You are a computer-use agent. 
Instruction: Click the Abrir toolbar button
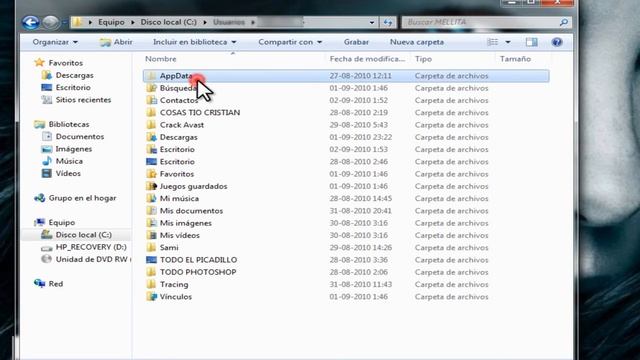116,42
